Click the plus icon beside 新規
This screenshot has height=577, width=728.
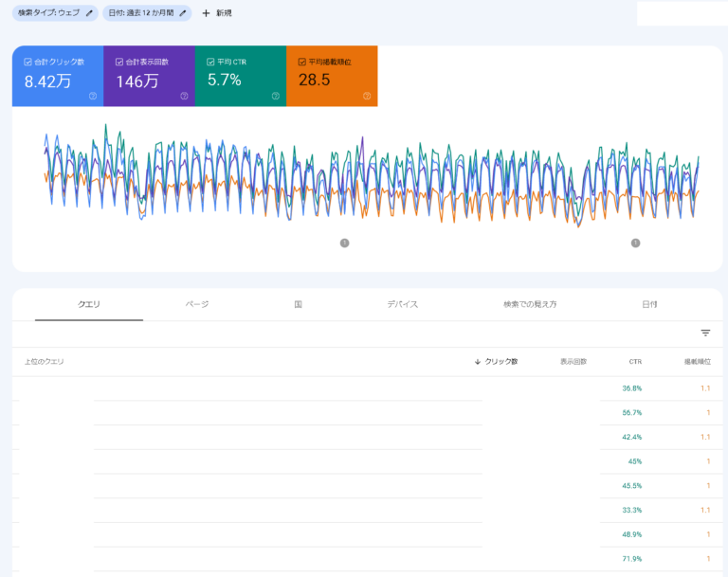pyautogui.click(x=206, y=13)
